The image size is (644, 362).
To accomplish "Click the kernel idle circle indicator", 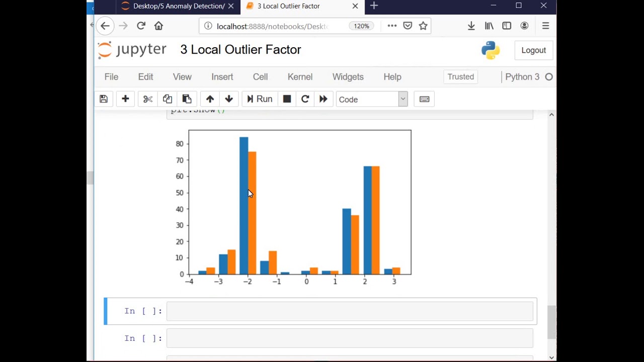I will 549,77.
